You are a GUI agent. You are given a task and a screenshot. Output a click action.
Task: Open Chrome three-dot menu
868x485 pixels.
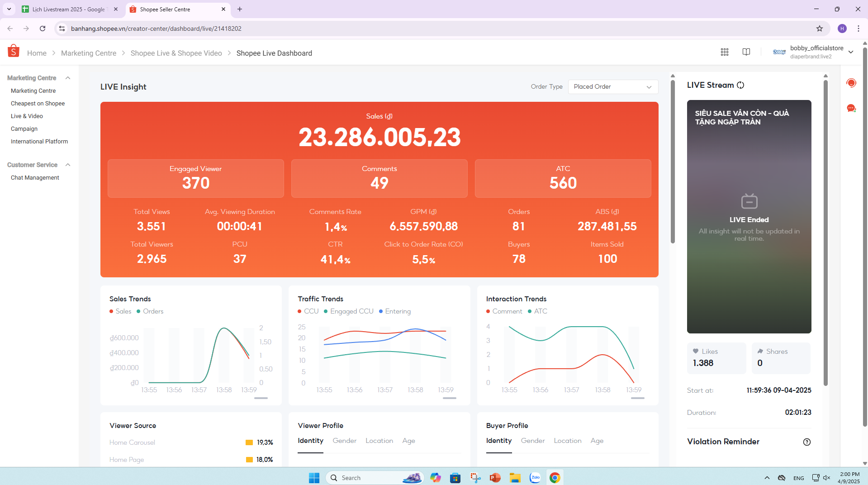[x=859, y=29]
